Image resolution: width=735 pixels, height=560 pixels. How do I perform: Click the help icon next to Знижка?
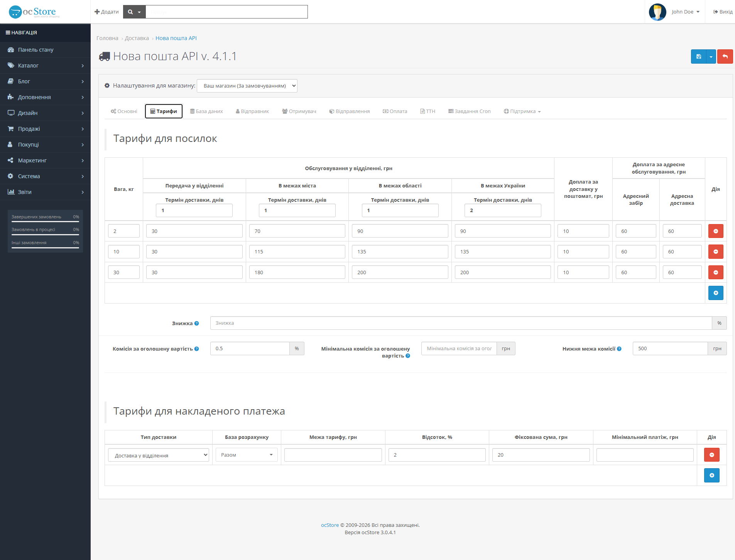(197, 323)
